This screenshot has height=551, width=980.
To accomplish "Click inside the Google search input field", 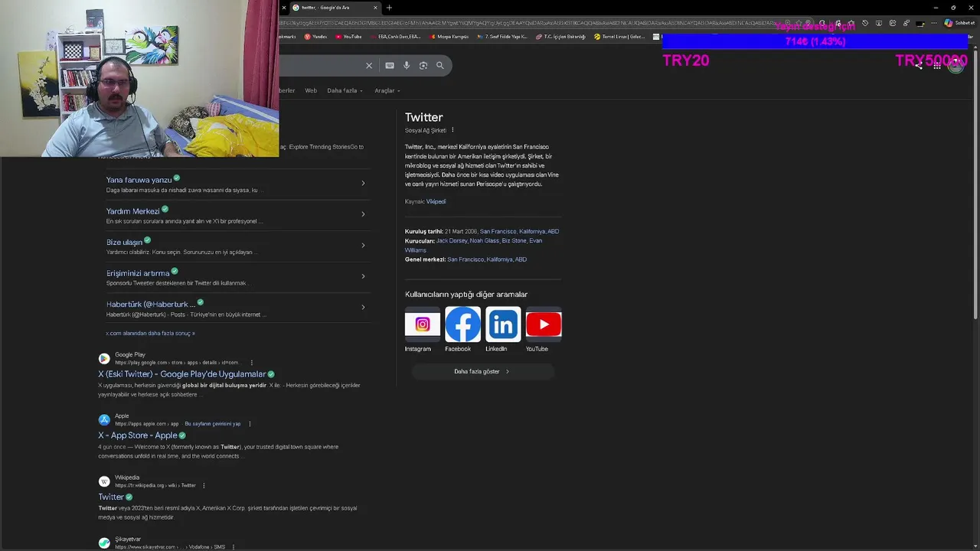I will (322, 66).
